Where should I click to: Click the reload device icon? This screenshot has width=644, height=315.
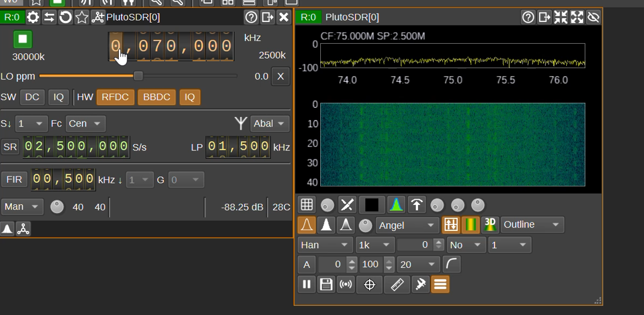tap(65, 17)
